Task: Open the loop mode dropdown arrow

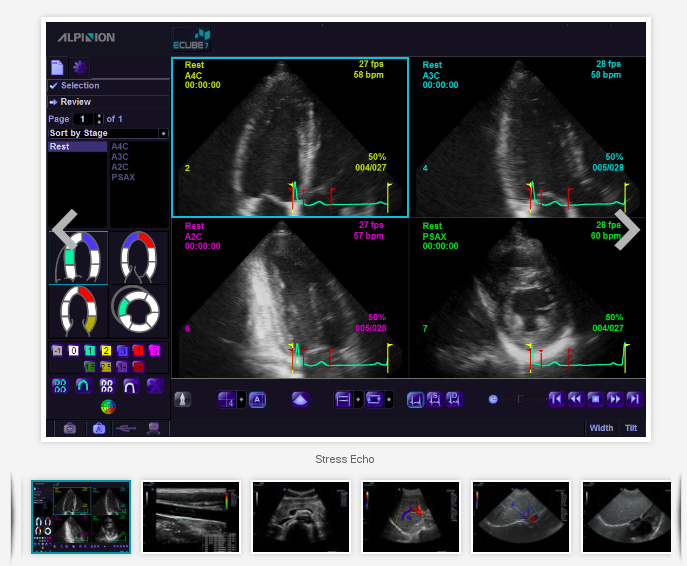Action: click(x=389, y=400)
